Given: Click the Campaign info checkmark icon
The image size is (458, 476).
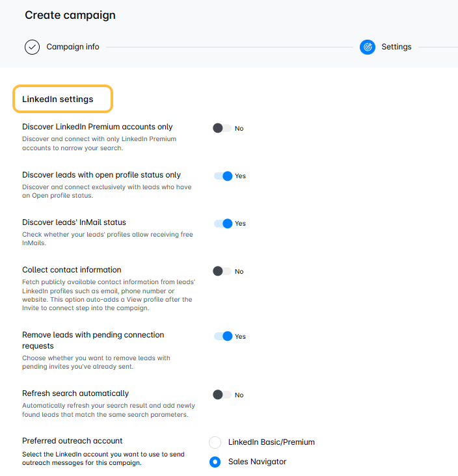Looking at the screenshot, I should 33,47.
